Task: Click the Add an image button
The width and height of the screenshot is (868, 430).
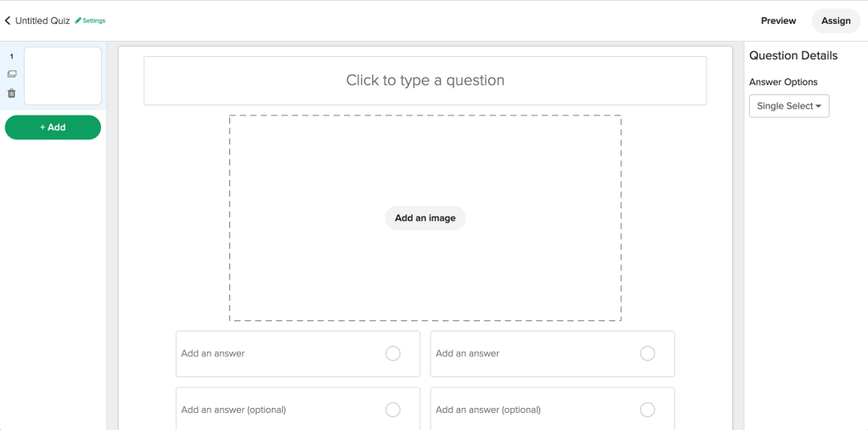Action: tap(425, 218)
